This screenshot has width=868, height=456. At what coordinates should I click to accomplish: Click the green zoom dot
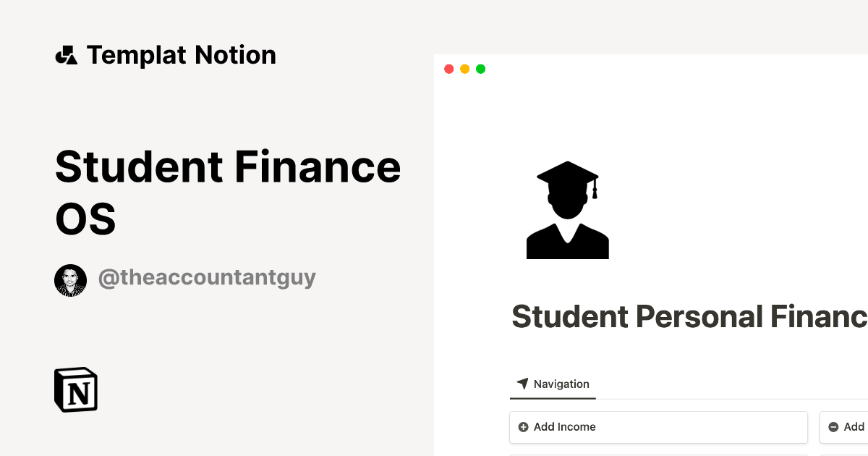coord(480,69)
